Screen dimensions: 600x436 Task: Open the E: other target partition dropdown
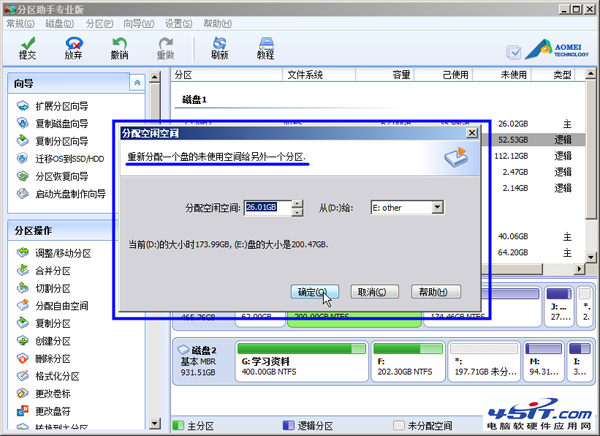pos(437,207)
